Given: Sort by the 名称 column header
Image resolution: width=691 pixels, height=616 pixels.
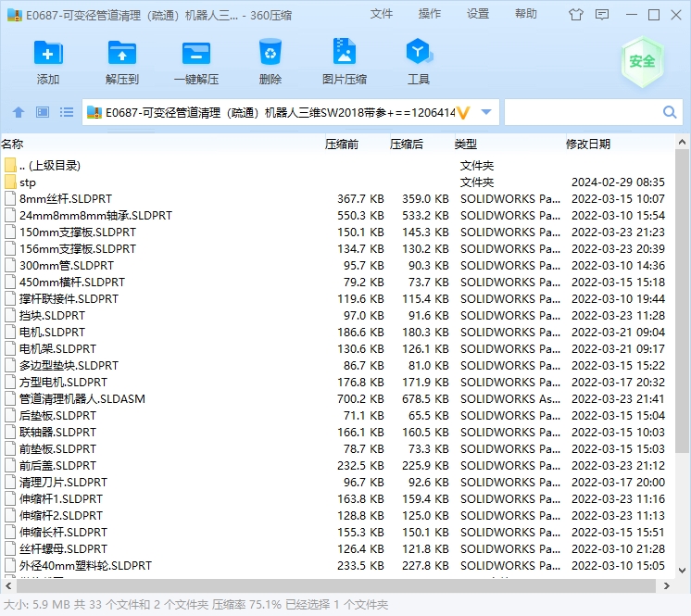Looking at the screenshot, I should (x=12, y=145).
